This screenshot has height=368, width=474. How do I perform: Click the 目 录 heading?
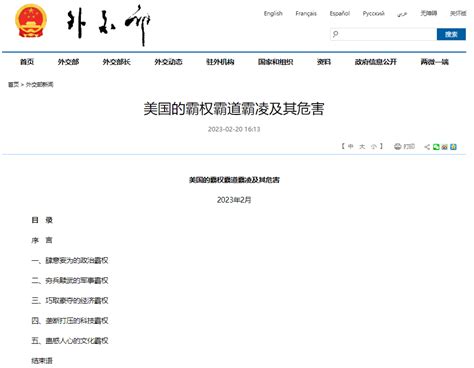coord(42,220)
